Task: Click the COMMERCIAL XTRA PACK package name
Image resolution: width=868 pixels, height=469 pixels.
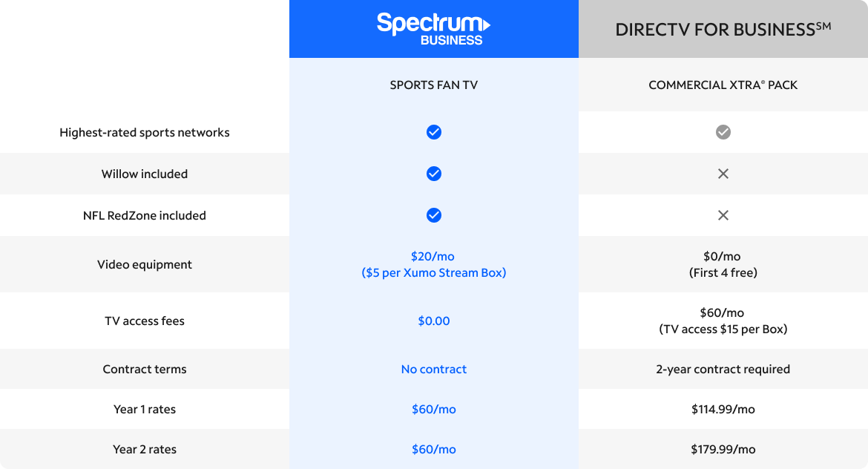Action: tap(723, 85)
